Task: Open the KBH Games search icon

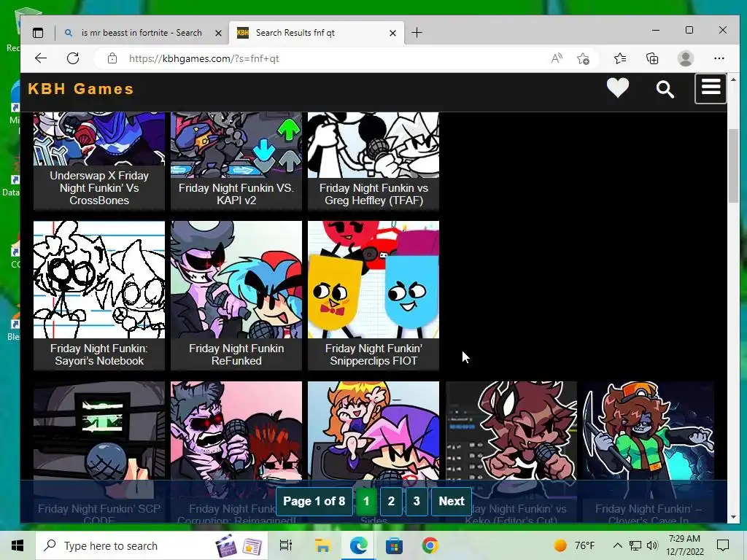Action: point(665,89)
